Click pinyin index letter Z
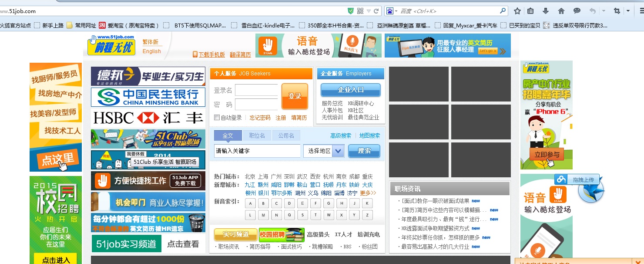644x264 pixels. [367, 215]
